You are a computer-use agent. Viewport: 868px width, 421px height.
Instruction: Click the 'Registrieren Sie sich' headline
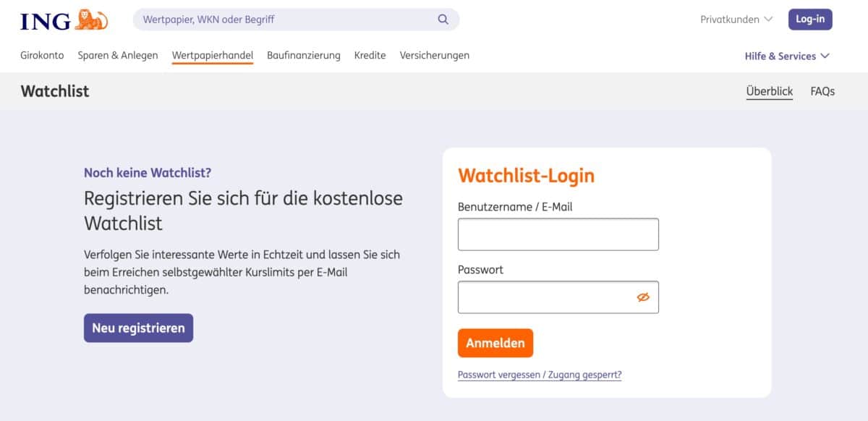click(243, 210)
